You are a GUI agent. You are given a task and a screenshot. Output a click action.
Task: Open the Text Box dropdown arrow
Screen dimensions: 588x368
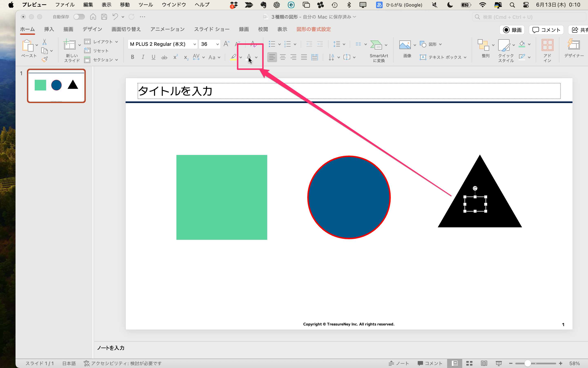pos(465,58)
